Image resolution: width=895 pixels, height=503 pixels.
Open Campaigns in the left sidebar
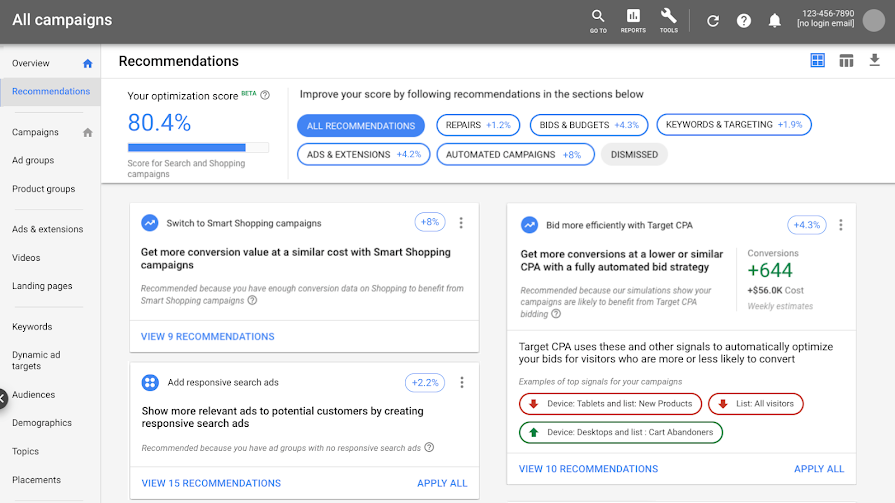click(x=36, y=132)
